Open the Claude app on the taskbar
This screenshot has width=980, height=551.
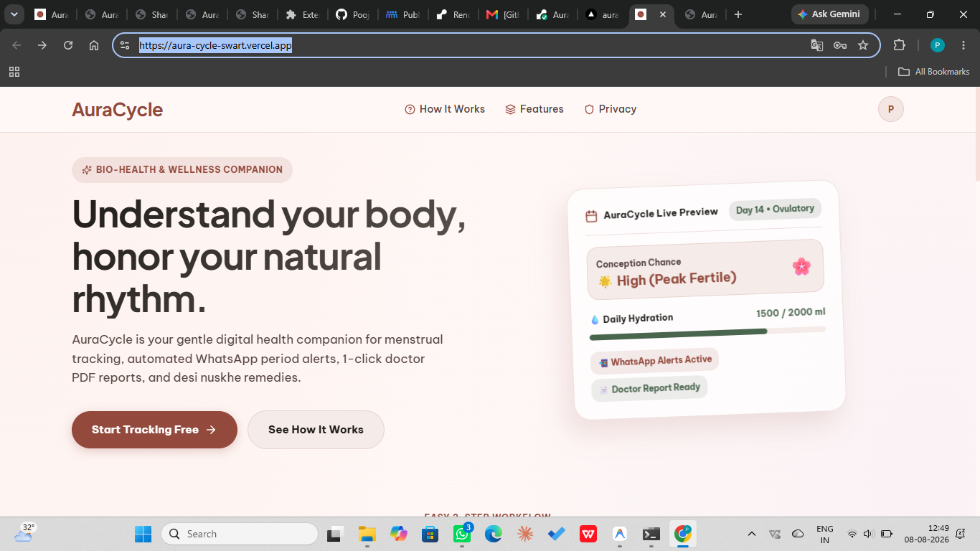coord(525,534)
